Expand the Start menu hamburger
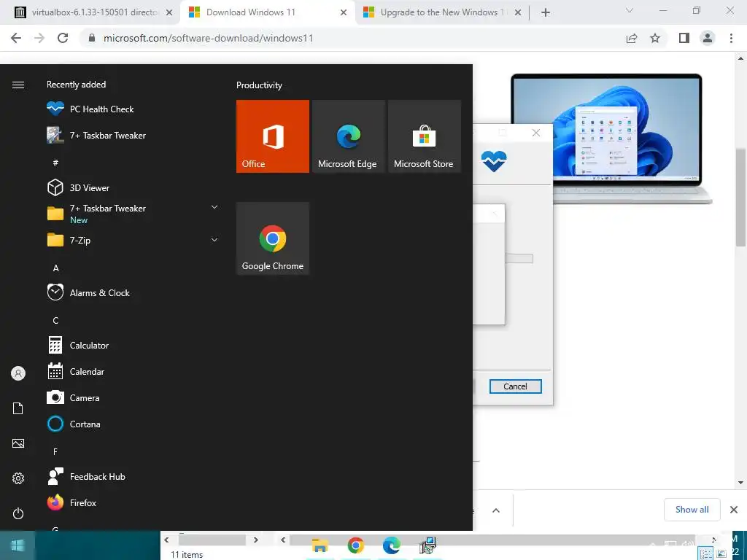 (x=18, y=85)
